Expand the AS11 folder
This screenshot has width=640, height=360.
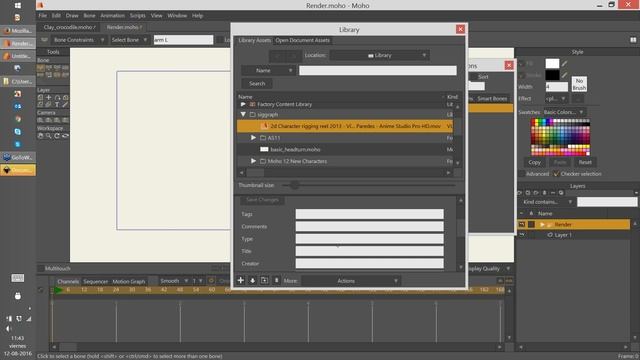[x=253, y=138]
